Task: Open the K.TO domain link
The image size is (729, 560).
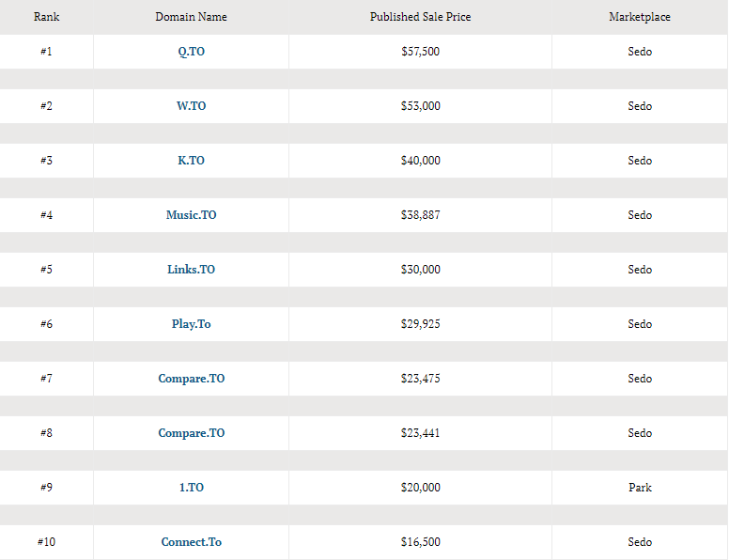Action: pos(191,161)
